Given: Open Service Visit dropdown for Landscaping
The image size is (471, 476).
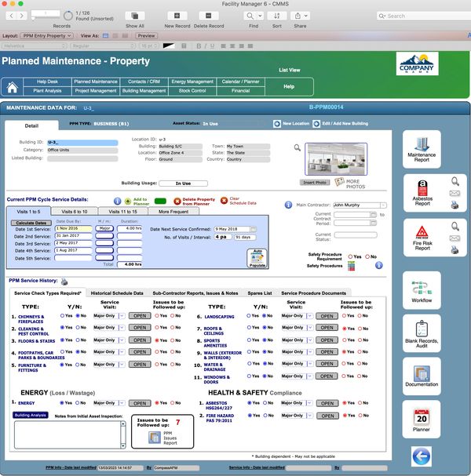Looking at the screenshot, I should 308,315.
